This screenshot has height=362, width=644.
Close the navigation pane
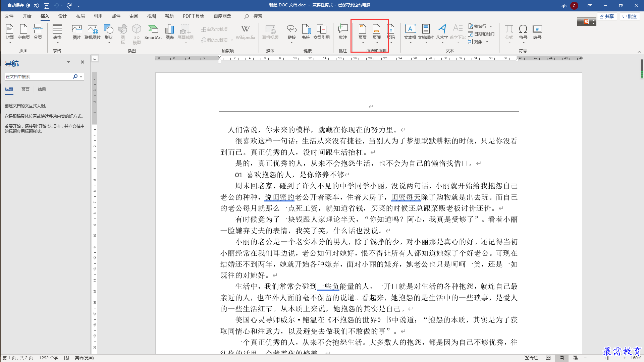(83, 62)
